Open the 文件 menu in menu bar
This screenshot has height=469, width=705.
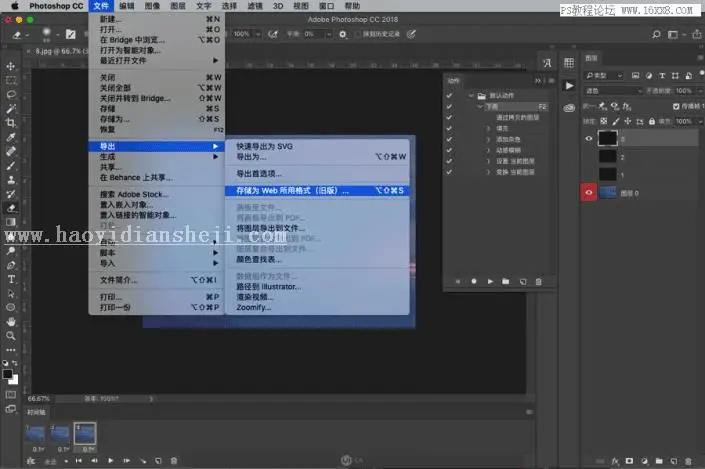102,6
